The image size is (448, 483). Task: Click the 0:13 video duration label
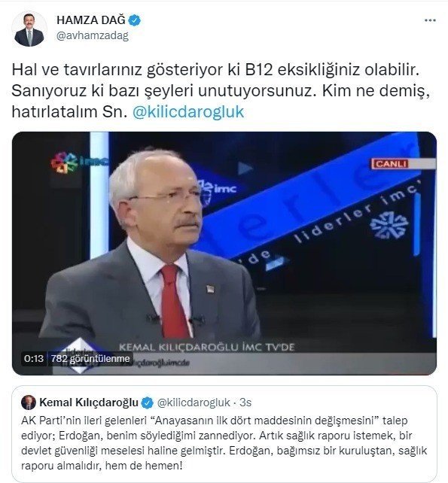[x=34, y=359]
